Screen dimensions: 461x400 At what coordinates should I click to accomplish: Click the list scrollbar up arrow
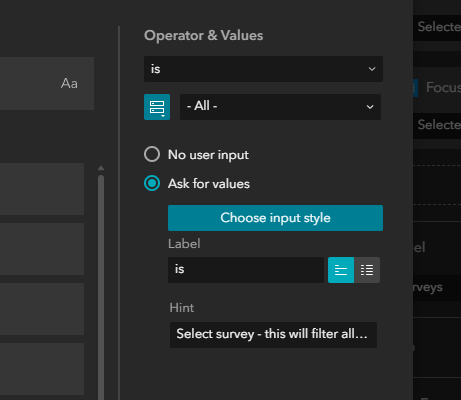pos(101,168)
